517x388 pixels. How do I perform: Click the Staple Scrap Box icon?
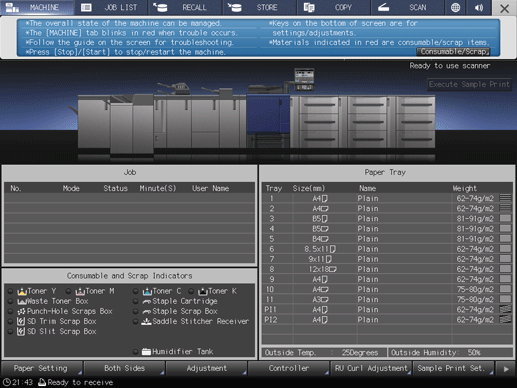tap(147, 312)
